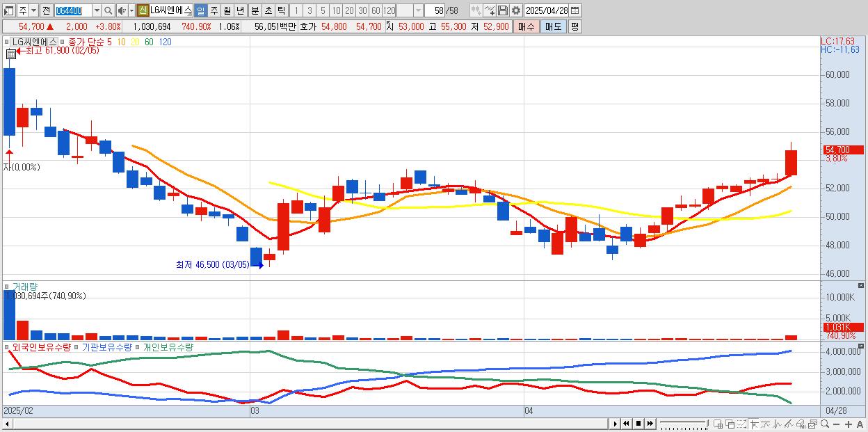Click the split-window grid icon at bottom

(x=718, y=424)
